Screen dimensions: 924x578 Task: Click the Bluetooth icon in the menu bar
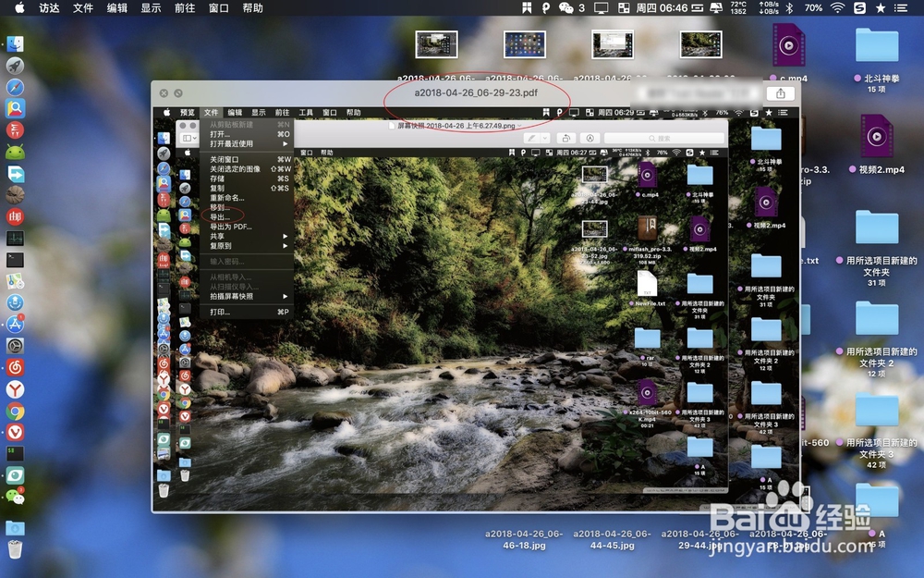(x=789, y=7)
